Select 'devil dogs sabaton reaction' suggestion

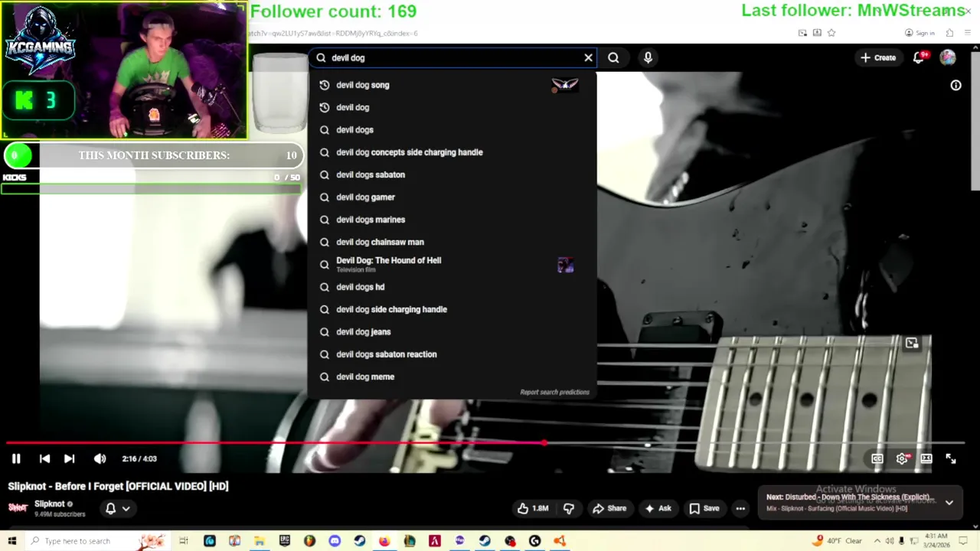tap(452, 354)
